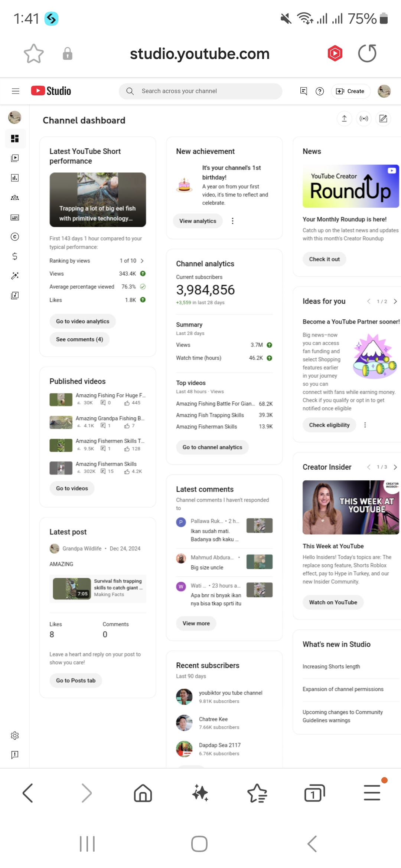
Task: Go to next Creator Insider card
Action: coord(395,467)
